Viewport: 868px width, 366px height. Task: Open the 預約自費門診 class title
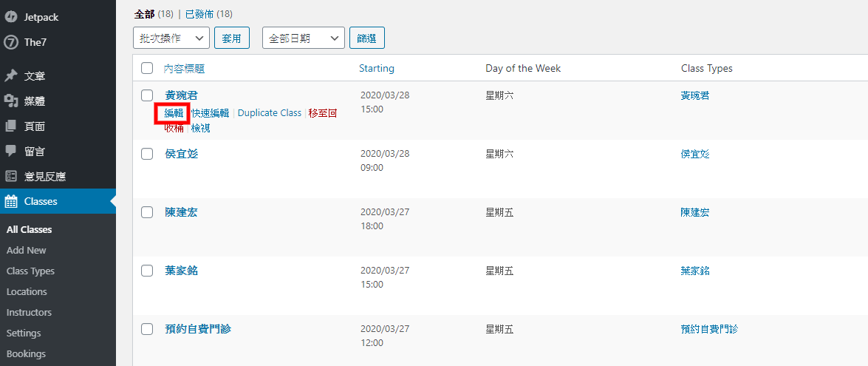(198, 329)
